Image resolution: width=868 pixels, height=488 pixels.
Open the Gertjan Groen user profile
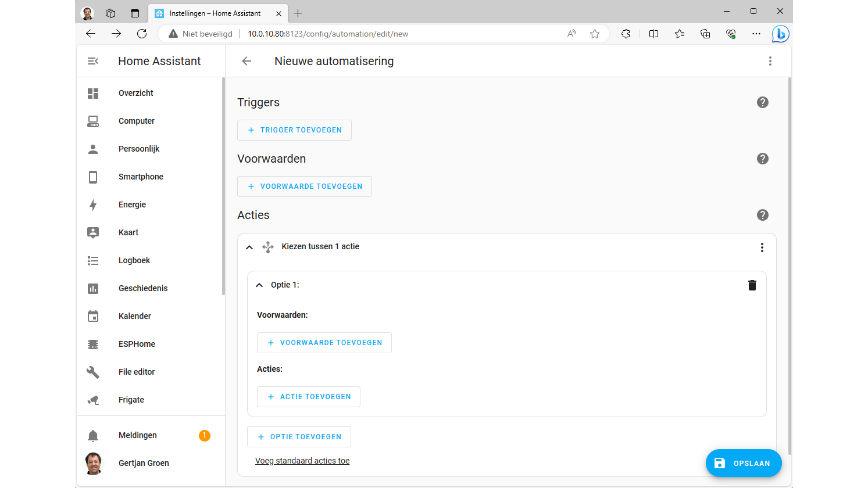coord(144,463)
